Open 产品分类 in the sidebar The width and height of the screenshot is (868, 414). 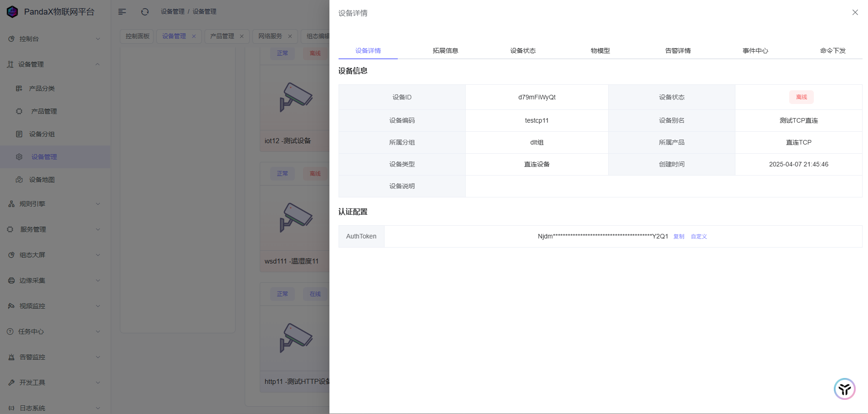pyautogui.click(x=41, y=88)
